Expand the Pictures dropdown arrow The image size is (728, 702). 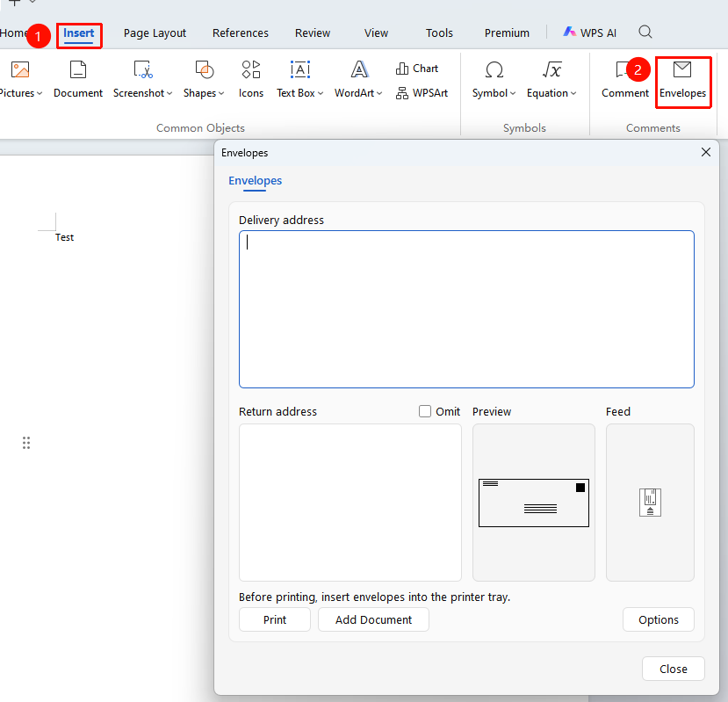(40, 93)
